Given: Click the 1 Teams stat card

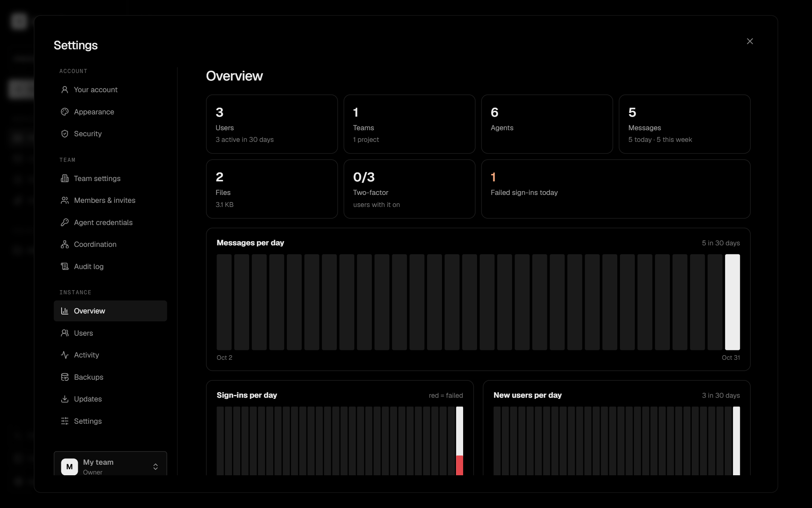Looking at the screenshot, I should pos(409,124).
